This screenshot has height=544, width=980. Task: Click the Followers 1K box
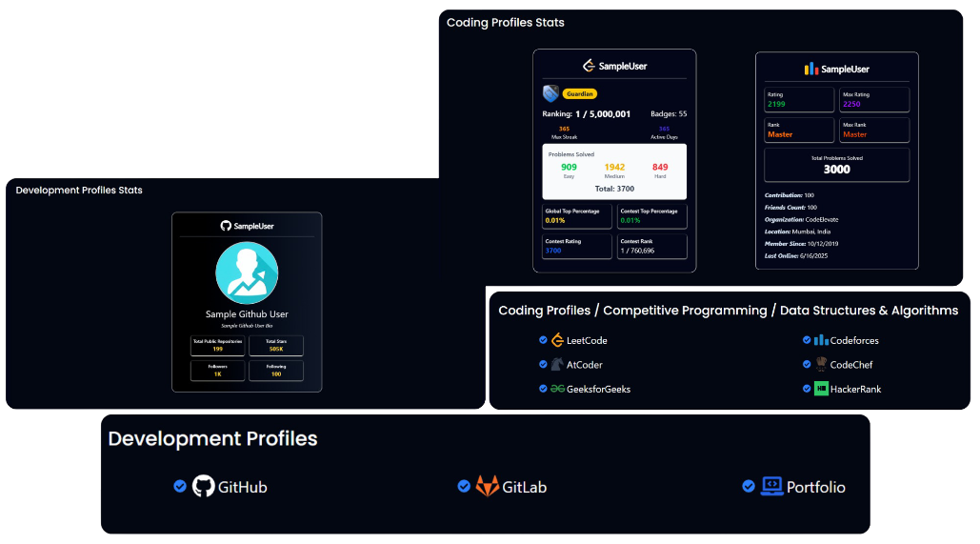[217, 371]
